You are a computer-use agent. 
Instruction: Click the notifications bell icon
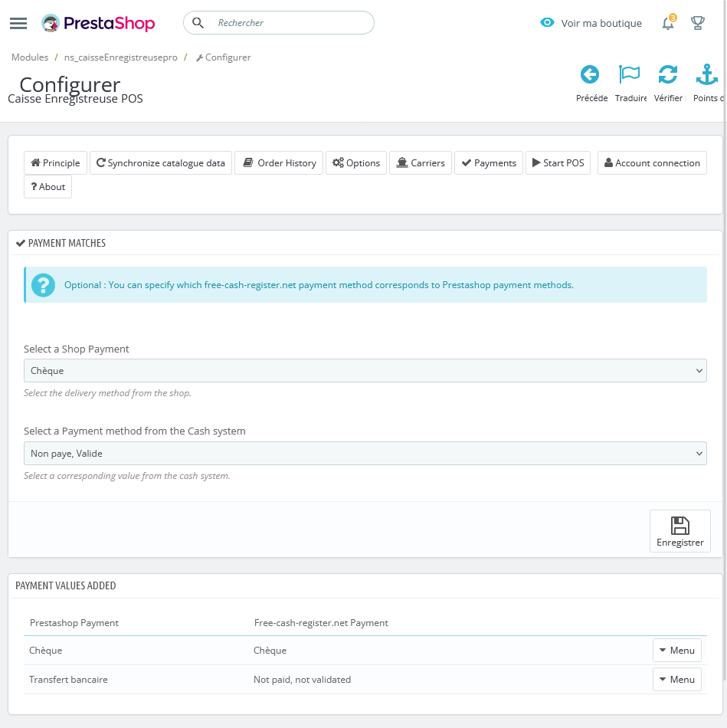click(x=668, y=23)
